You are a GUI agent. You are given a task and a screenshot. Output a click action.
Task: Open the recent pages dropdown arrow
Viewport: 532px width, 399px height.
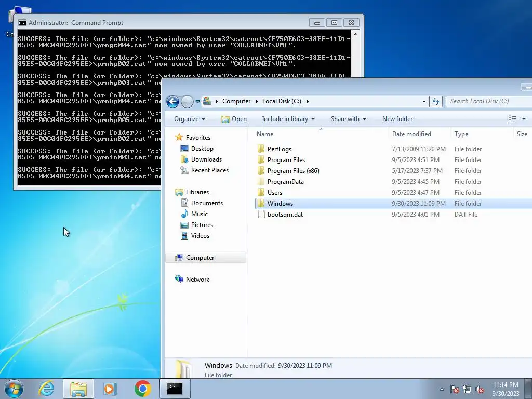[x=197, y=101]
